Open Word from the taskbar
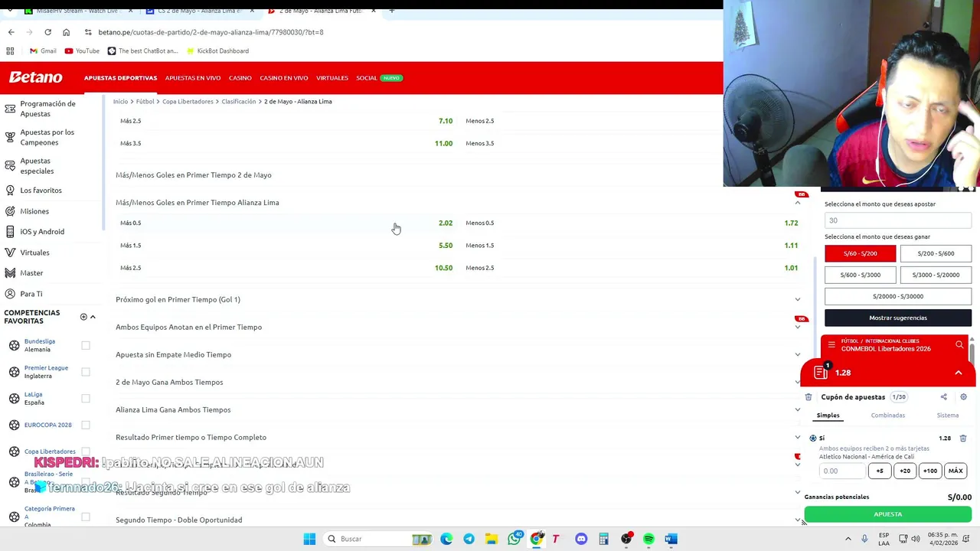 click(671, 539)
